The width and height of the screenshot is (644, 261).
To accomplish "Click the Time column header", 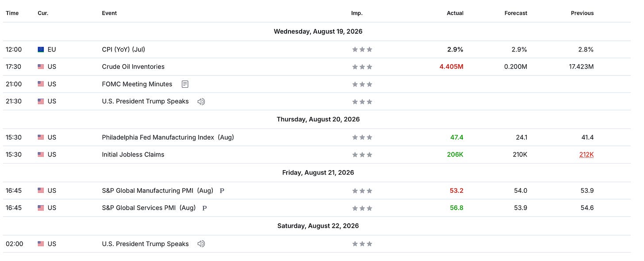I will [x=12, y=13].
